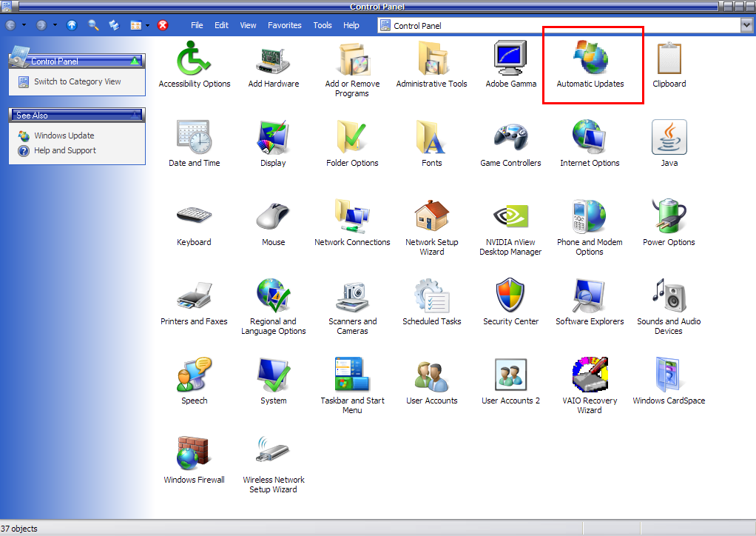The image size is (756, 536).
Task: Open the Edit menu
Action: pyautogui.click(x=221, y=25)
